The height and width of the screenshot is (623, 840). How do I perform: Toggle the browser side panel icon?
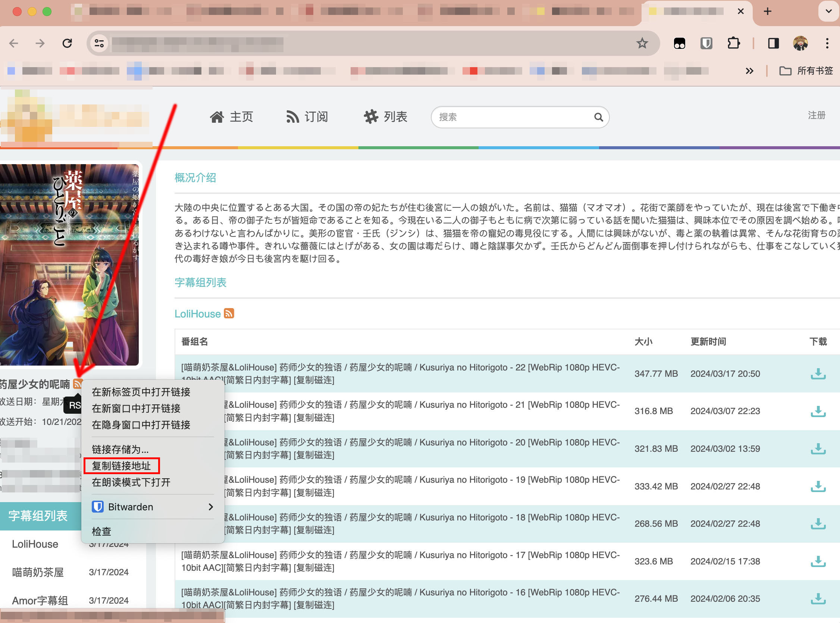(x=773, y=43)
